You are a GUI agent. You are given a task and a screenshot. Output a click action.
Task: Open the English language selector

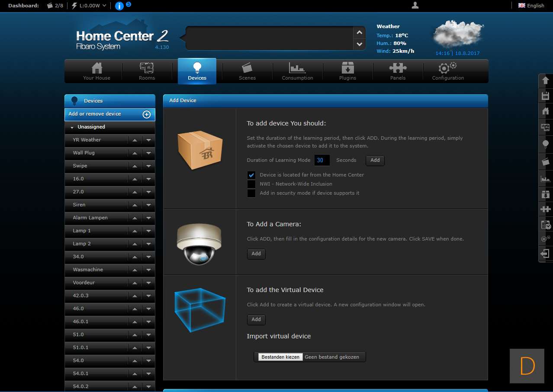531,6
